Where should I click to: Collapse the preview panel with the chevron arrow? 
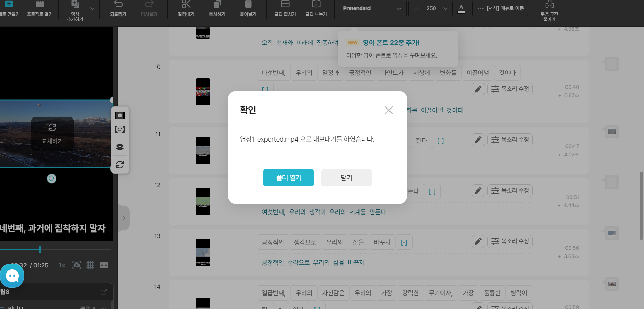124,218
